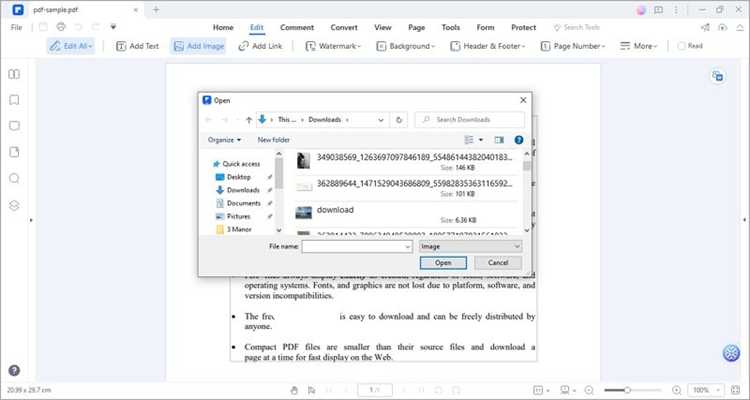Click the floating snowflake assistant icon
This screenshot has height=400, width=750.
coord(731,353)
